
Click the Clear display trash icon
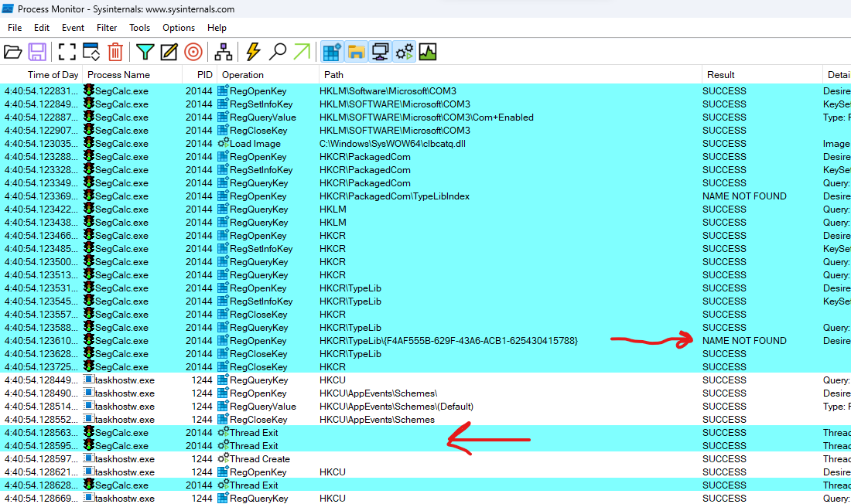point(115,52)
